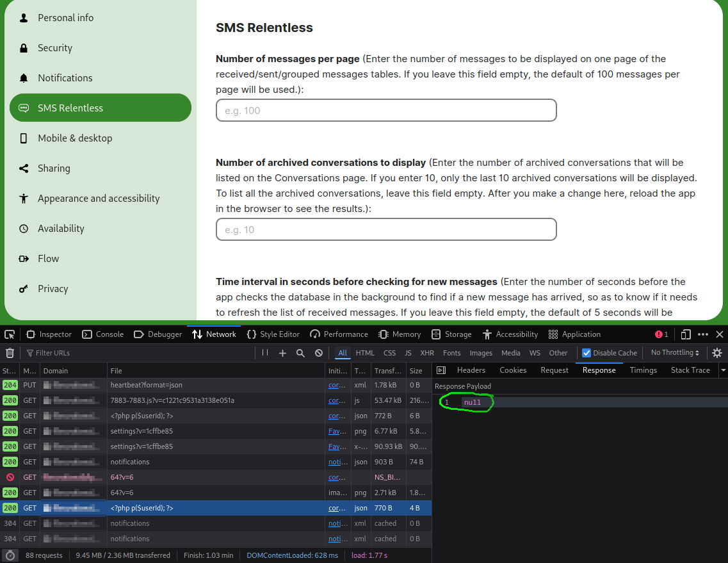The image size is (728, 563).
Task: Toggle the Images request filter
Action: 481,353
